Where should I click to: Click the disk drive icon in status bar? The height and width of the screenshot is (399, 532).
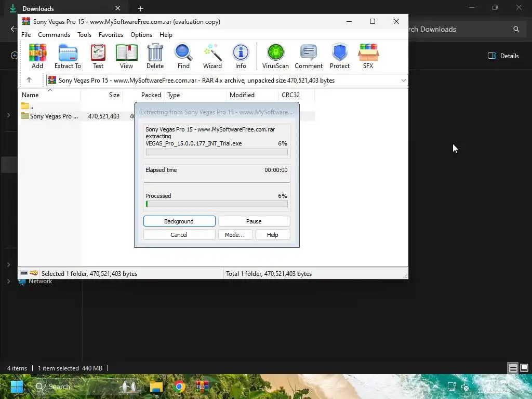[24, 273]
